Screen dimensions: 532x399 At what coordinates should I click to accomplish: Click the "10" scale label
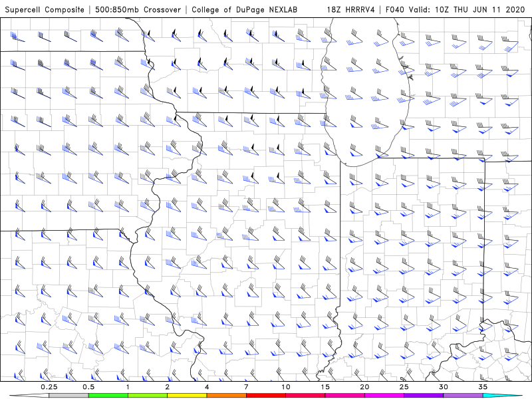[x=286, y=387]
